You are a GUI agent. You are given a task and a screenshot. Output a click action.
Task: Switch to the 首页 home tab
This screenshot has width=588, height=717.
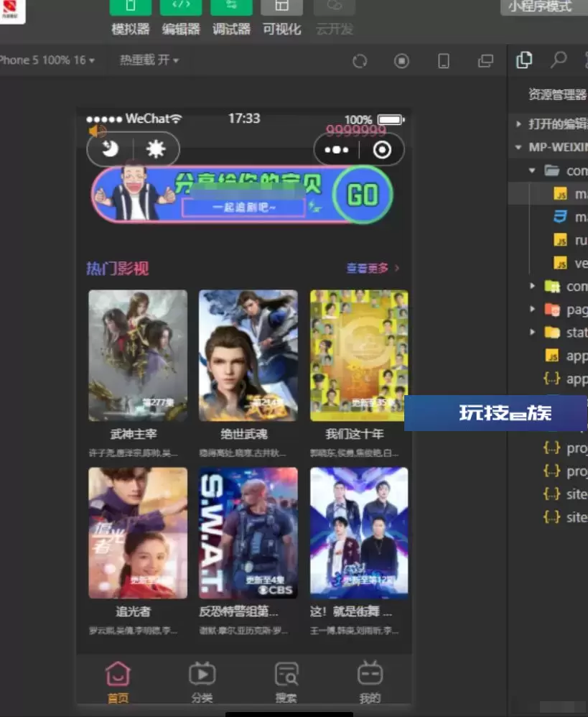tap(118, 683)
